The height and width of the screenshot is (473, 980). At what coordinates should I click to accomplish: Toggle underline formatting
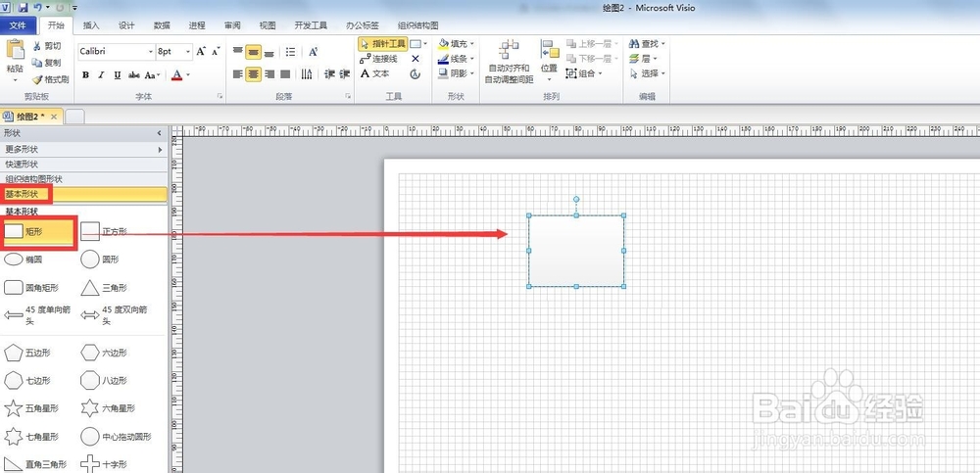(117, 75)
